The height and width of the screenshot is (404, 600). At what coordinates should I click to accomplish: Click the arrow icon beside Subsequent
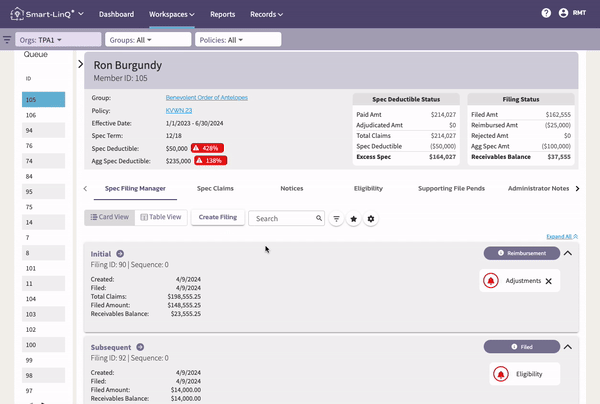[140, 347]
